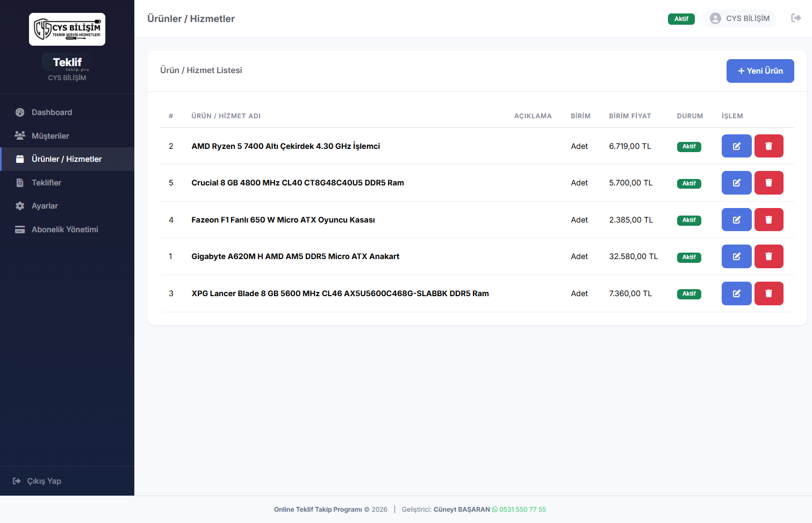
Task: Click the Teklif takip.pro brand logo
Action: [67, 63]
